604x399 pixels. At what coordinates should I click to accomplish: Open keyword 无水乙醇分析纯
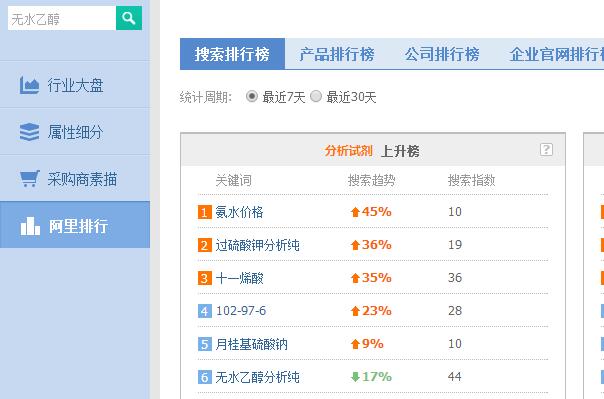pyautogui.click(x=257, y=377)
